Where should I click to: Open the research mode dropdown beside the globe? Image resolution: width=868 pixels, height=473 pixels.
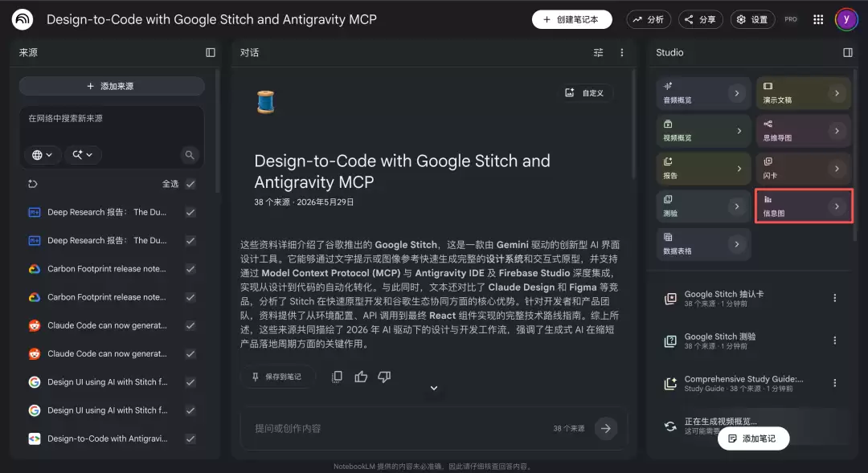click(83, 155)
